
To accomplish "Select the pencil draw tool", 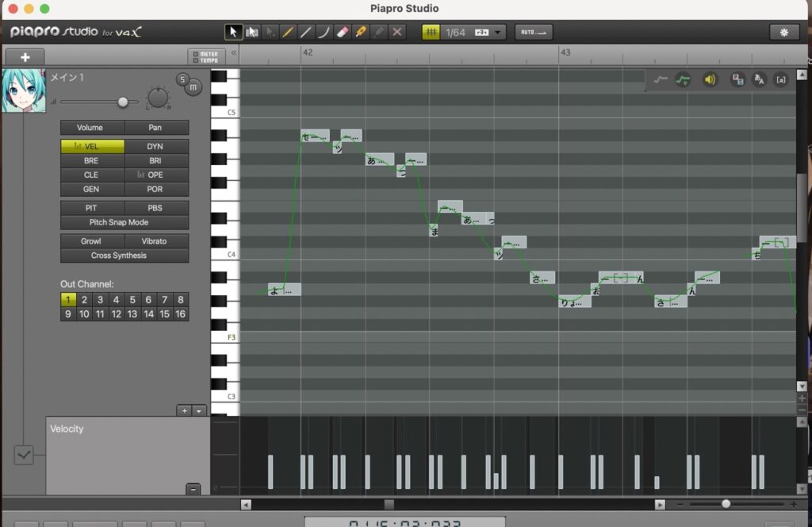I will 288,33.
